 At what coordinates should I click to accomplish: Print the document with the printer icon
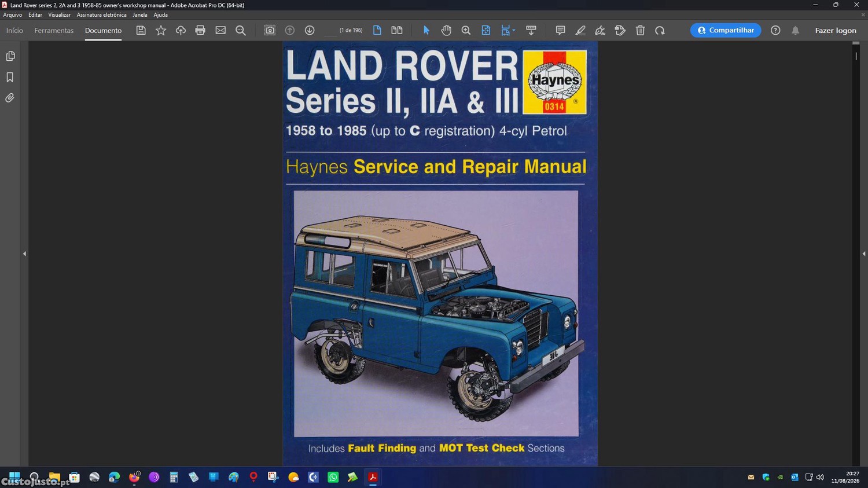coord(200,30)
